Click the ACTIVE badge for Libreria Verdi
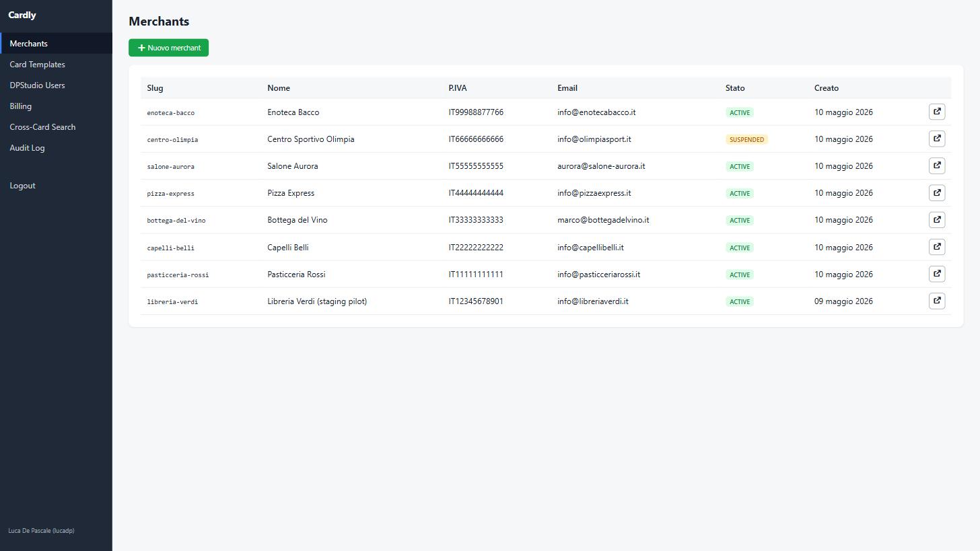Image resolution: width=980 pixels, height=551 pixels. pos(740,301)
